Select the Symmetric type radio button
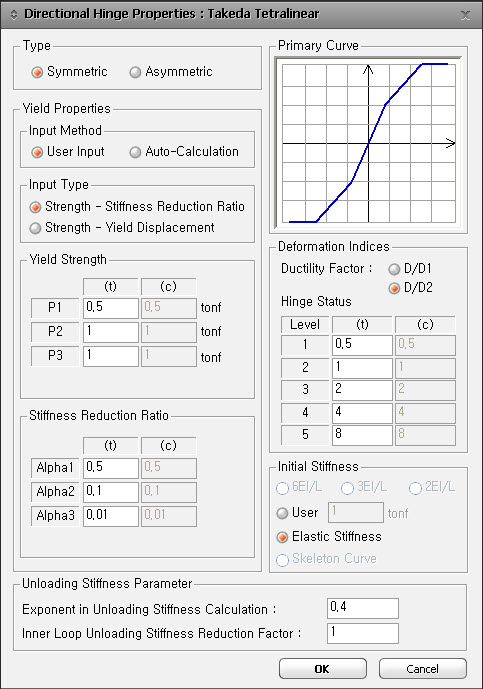This screenshot has width=483, height=689. point(69,72)
